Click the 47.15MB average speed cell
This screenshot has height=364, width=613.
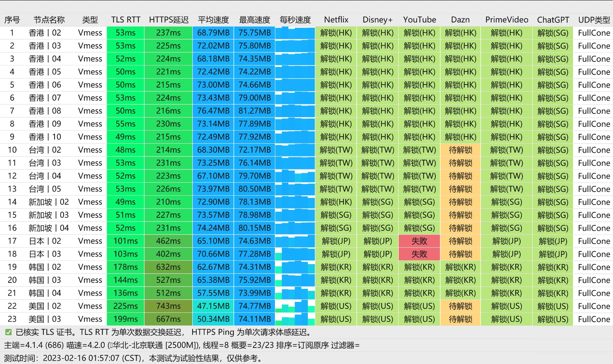(213, 306)
